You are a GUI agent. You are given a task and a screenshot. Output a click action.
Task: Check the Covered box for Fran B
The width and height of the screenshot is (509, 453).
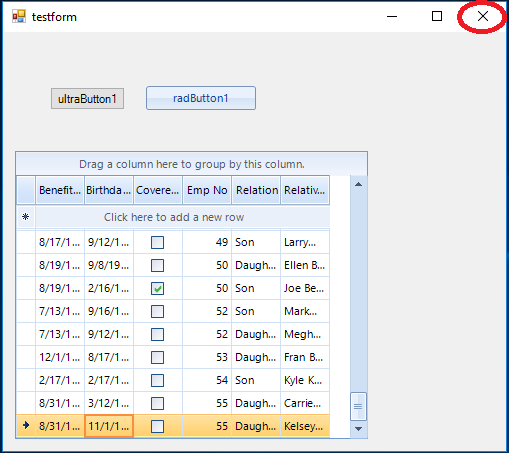coord(157,357)
